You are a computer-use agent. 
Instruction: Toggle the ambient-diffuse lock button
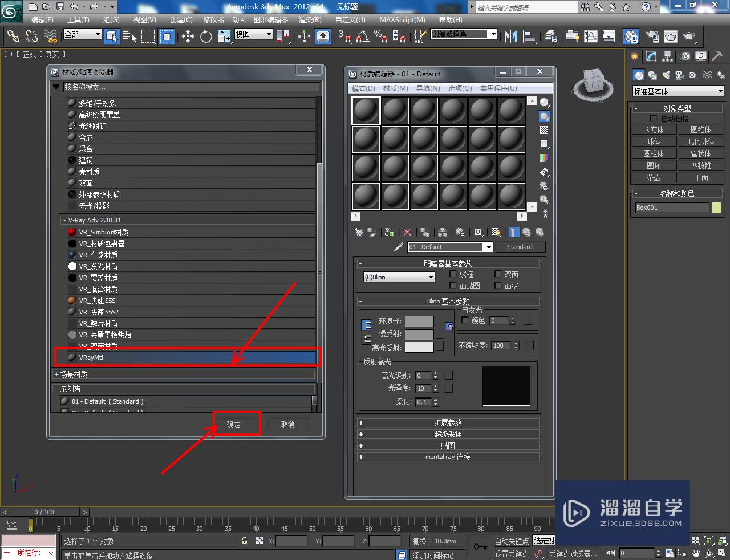click(x=367, y=325)
